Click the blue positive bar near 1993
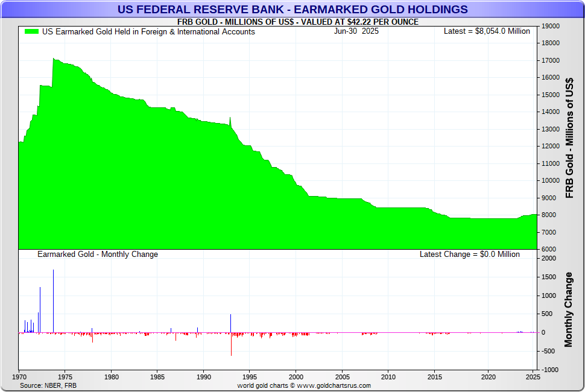The image size is (585, 392). coord(230,323)
